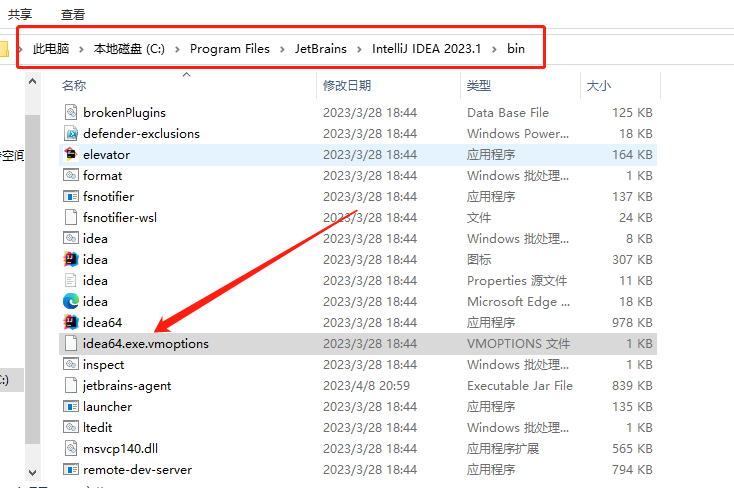Image resolution: width=734 pixels, height=488 pixels.
Task: Select the idea64 file name
Action: click(103, 322)
